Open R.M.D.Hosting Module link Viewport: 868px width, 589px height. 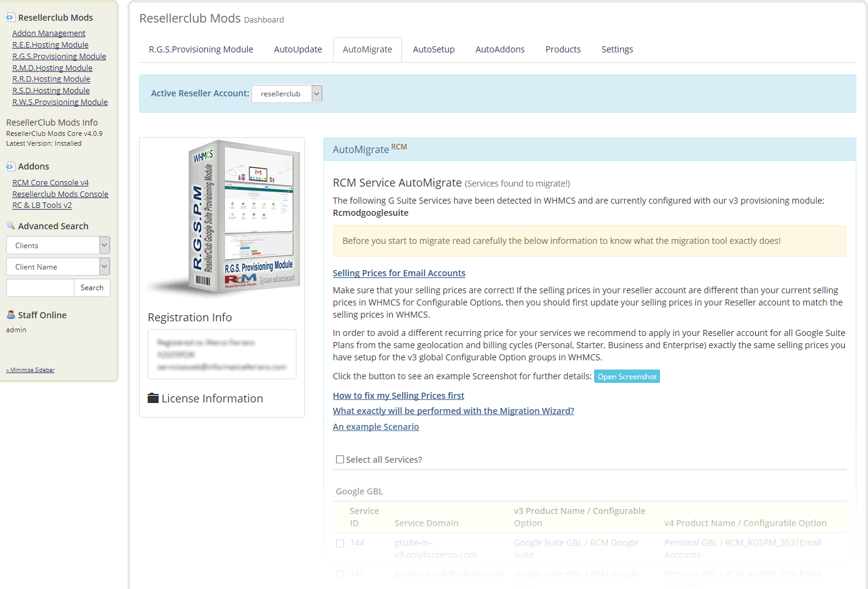coord(52,68)
